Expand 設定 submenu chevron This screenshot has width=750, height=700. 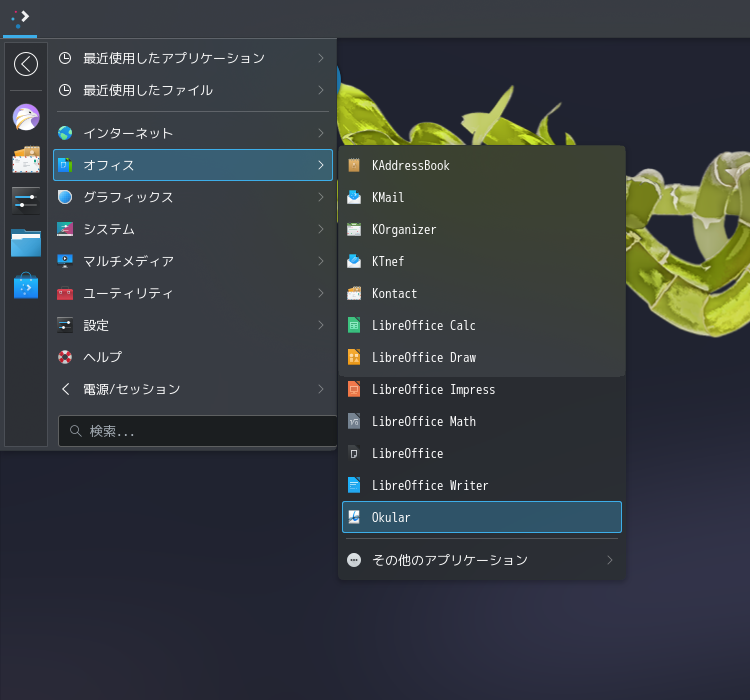[x=321, y=325]
